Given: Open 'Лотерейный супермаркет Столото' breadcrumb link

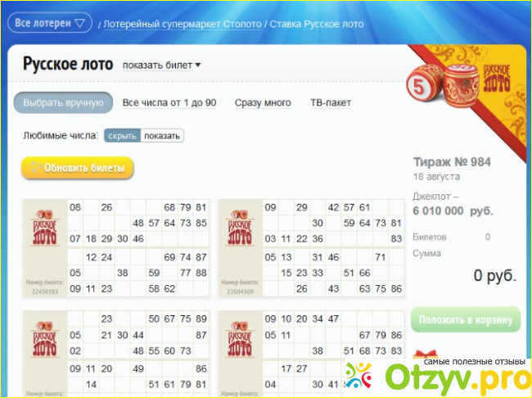Looking at the screenshot, I should (183, 24).
